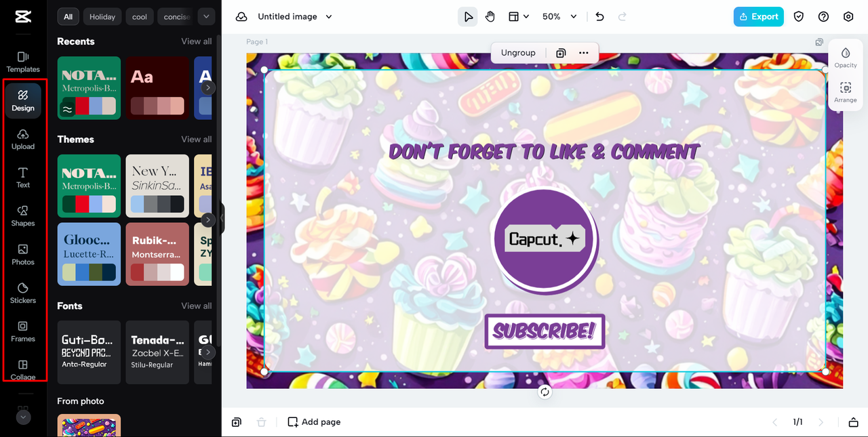
Task: Click the CapCut logo icon
Action: [23, 17]
